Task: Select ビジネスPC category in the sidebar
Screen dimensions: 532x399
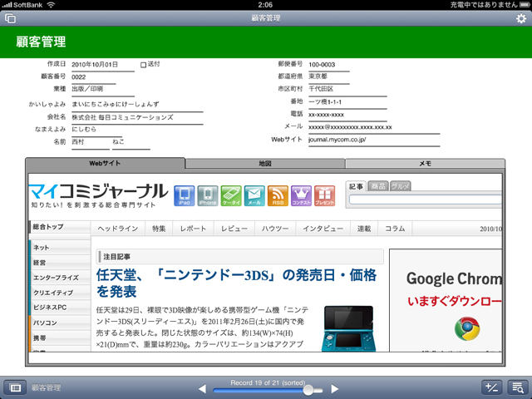Action: 60,307
